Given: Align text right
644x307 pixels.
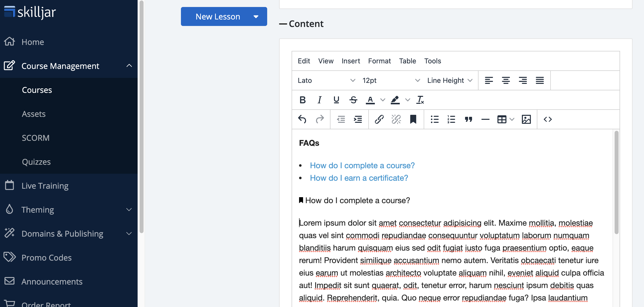Looking at the screenshot, I should point(523,80).
